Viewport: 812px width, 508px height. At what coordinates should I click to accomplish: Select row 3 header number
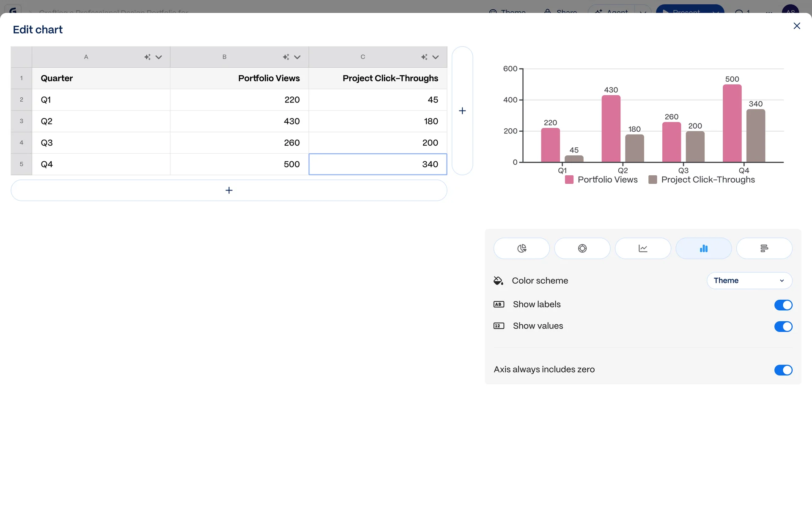pos(22,121)
